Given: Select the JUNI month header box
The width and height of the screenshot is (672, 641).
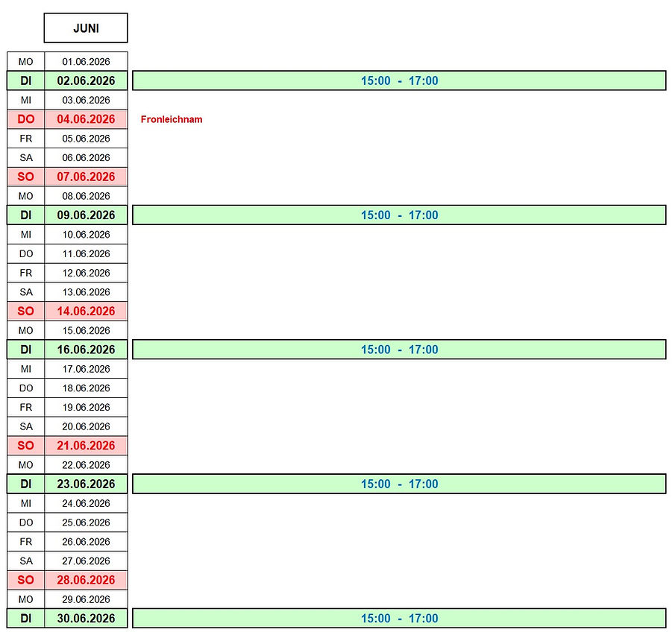Looking at the screenshot, I should point(86,28).
